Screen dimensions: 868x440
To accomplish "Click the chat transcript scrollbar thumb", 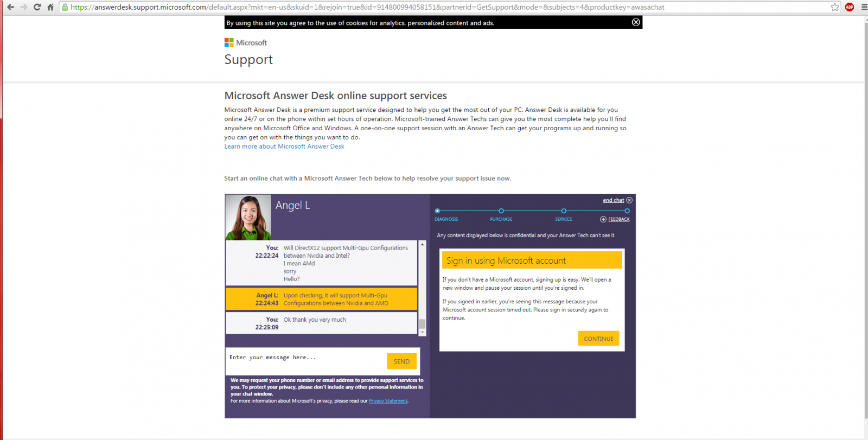I will (x=422, y=324).
